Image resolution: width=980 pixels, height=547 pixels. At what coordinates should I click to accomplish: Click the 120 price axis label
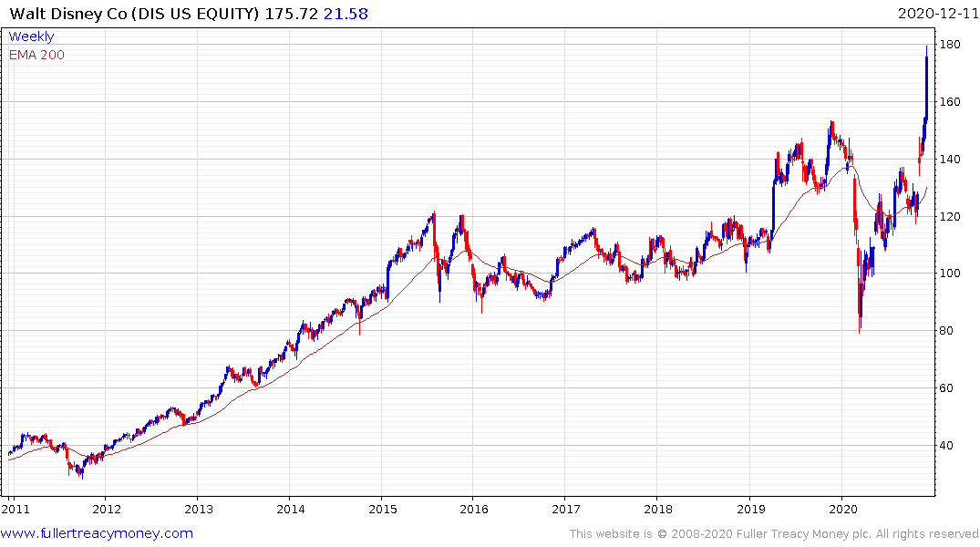point(951,217)
